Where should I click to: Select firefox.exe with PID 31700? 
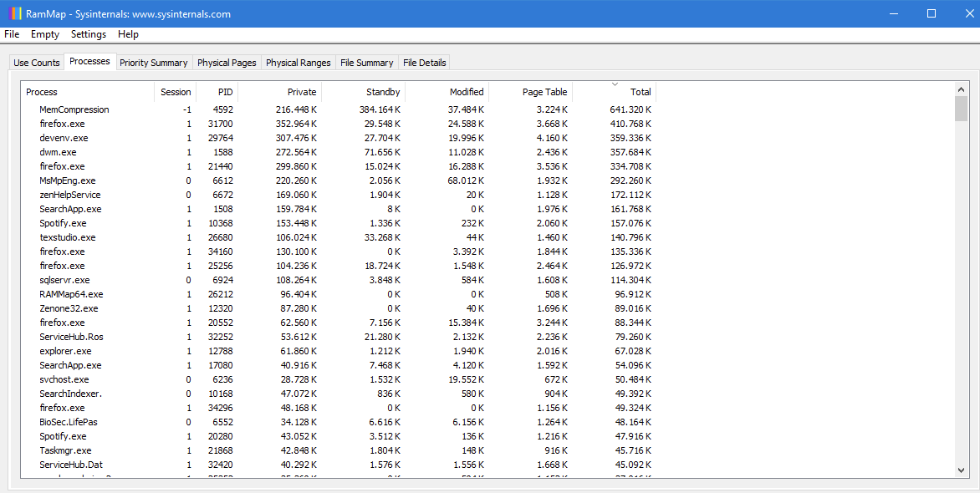pos(338,124)
